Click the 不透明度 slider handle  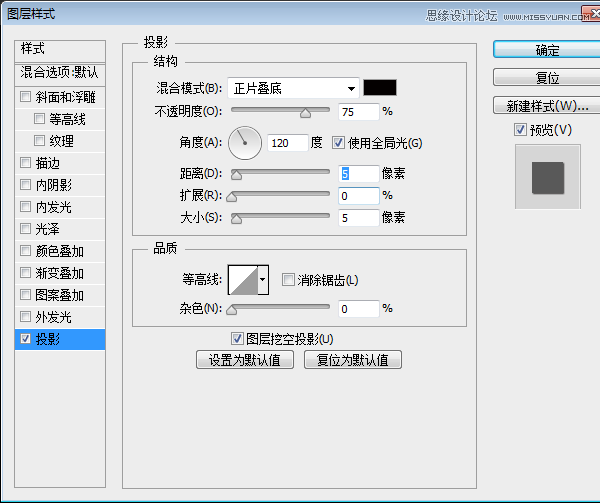(x=305, y=113)
